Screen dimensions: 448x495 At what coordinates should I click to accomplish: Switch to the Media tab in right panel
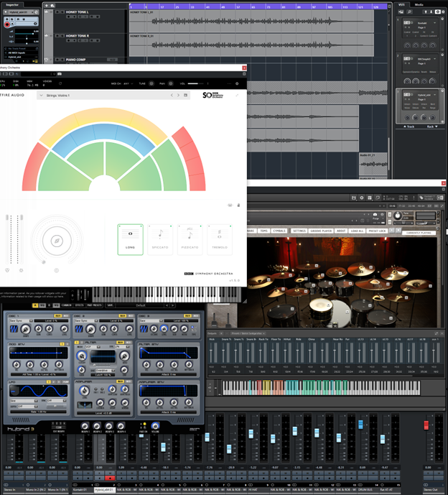(419, 5)
